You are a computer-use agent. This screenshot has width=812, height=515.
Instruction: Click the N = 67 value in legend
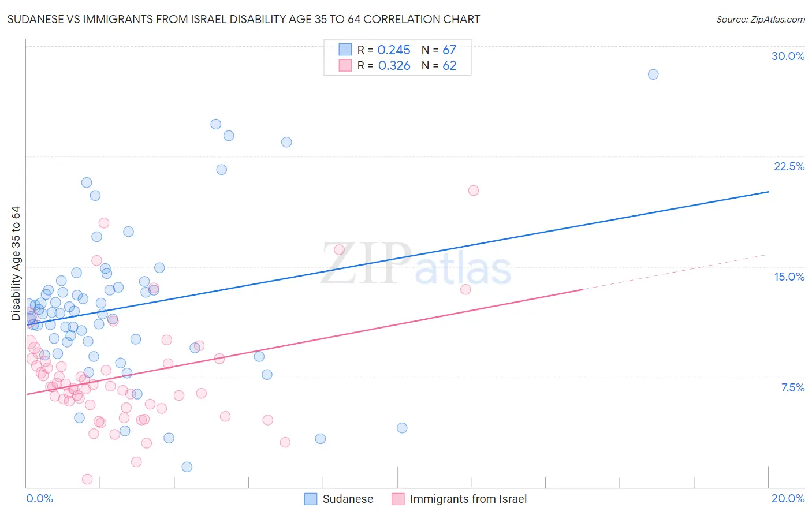[x=439, y=50]
